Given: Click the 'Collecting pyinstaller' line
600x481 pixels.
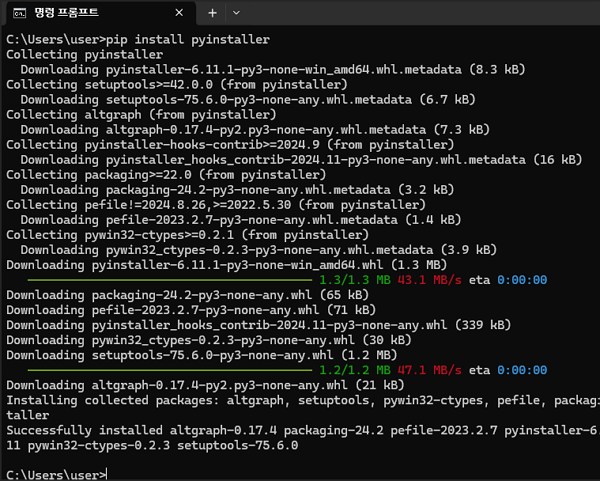Looking at the screenshot, I should [x=85, y=54].
